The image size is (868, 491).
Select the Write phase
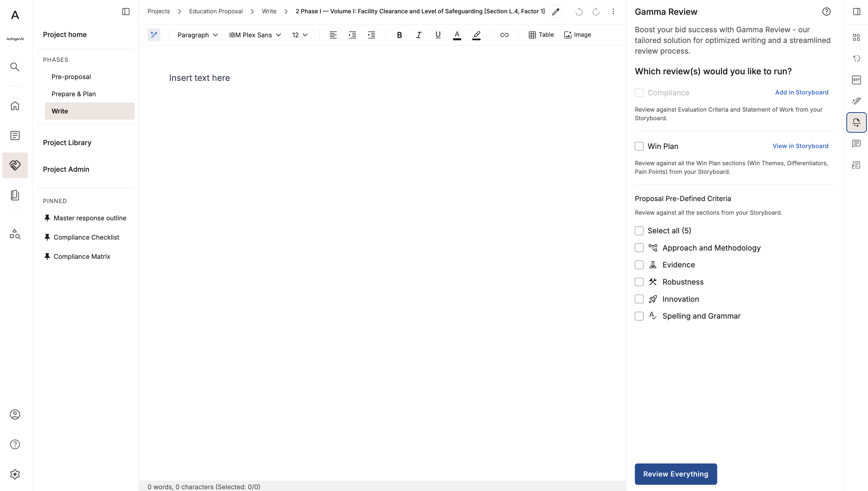[89, 111]
